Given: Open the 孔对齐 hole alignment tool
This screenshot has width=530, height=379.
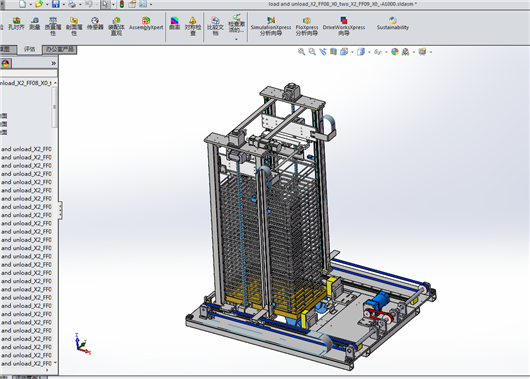Looking at the screenshot, I should (16, 24).
